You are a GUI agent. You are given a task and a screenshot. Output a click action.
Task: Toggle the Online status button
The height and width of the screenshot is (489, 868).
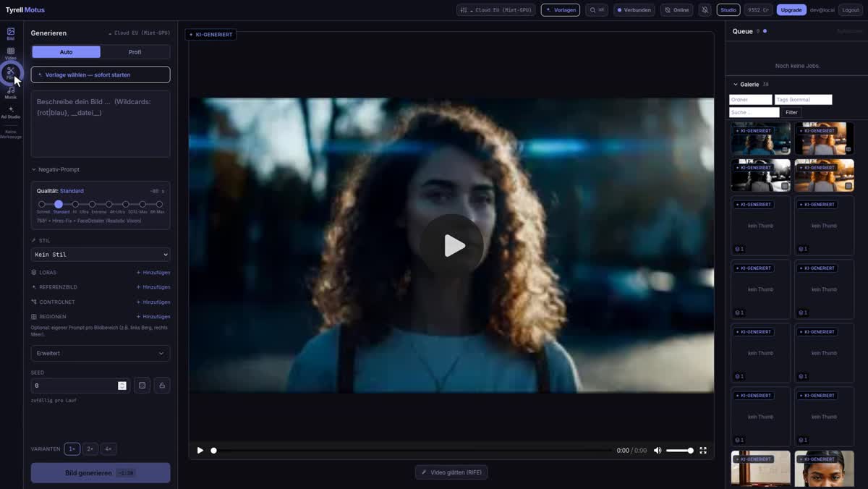pos(676,10)
